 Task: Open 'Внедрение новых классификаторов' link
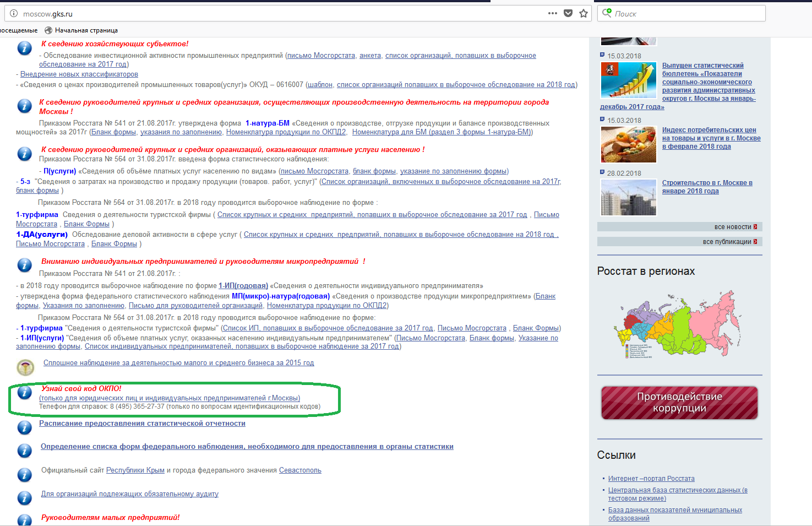coord(79,74)
